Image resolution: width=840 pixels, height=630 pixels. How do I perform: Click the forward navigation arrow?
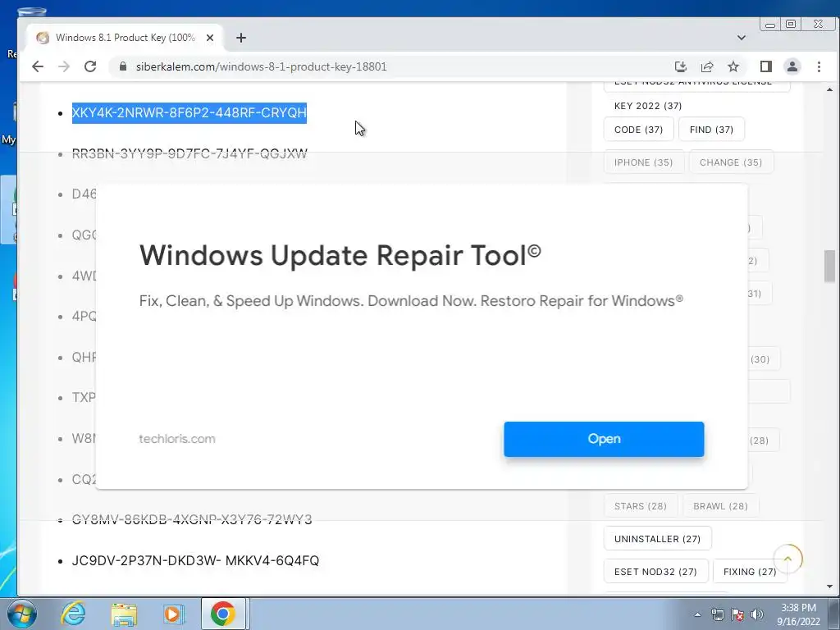64,66
